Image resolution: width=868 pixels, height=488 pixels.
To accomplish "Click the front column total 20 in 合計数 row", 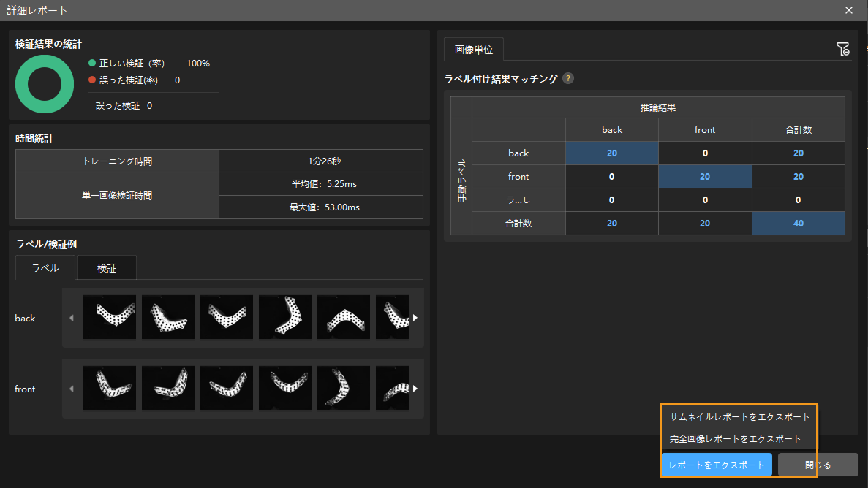I will [x=705, y=224].
